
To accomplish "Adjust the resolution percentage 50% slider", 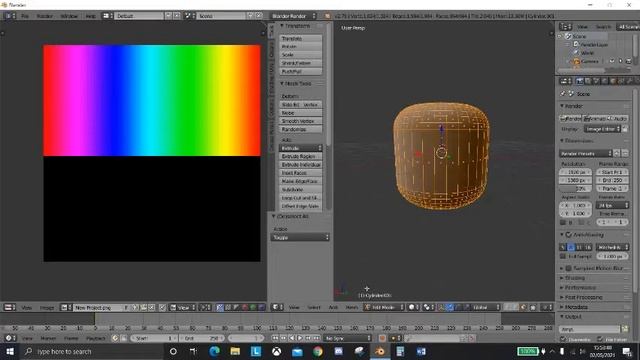I will (x=575, y=189).
